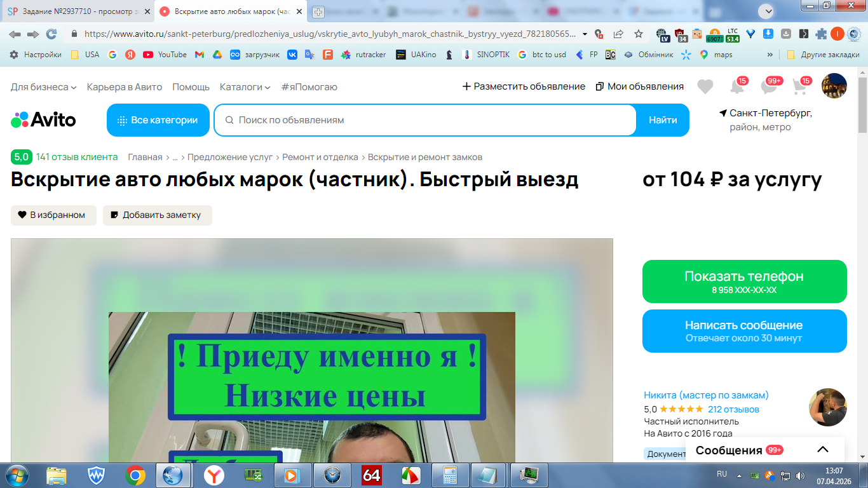Open a new browser tab

318,11
